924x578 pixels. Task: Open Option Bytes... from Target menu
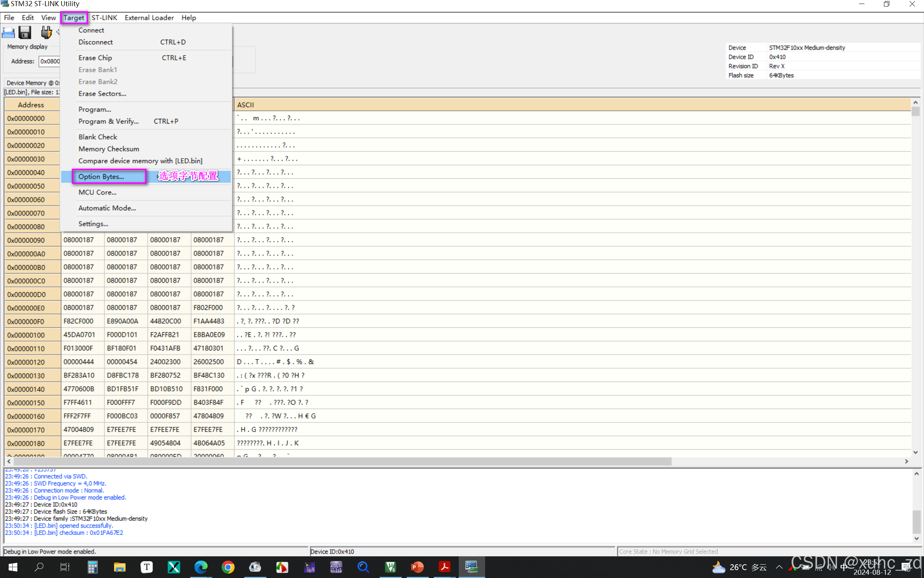tap(146, 177)
